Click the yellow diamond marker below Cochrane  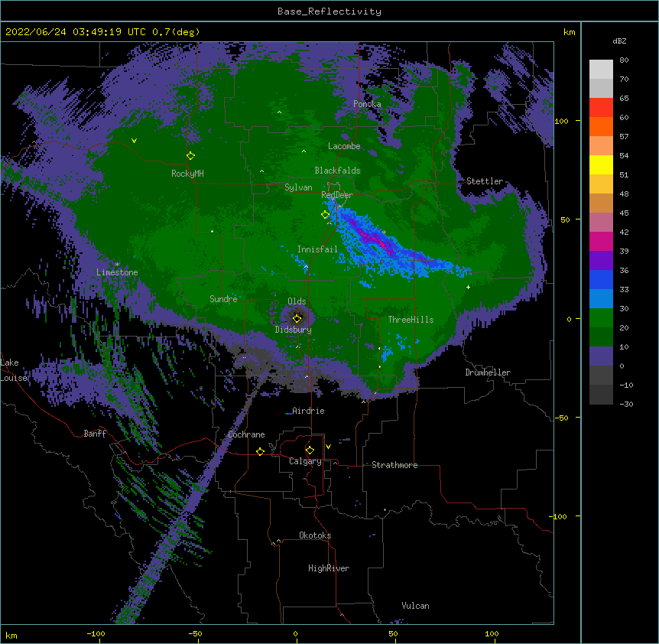(x=260, y=451)
